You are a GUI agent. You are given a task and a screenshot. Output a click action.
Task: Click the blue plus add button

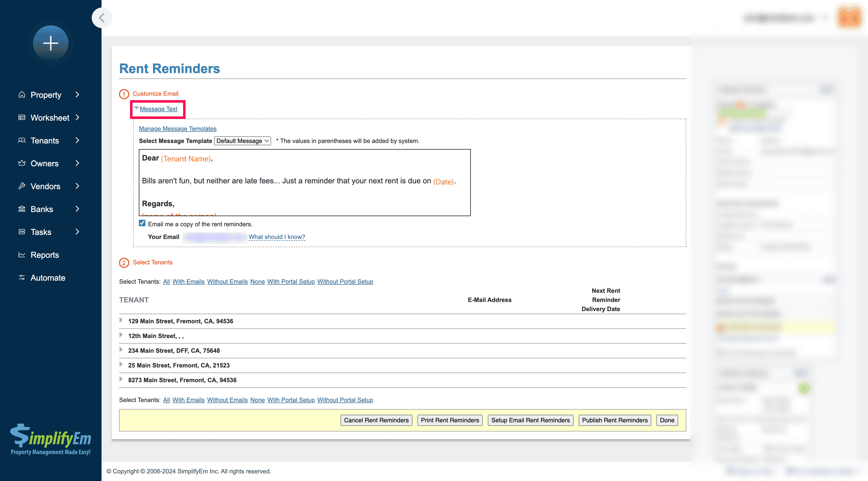tap(51, 43)
